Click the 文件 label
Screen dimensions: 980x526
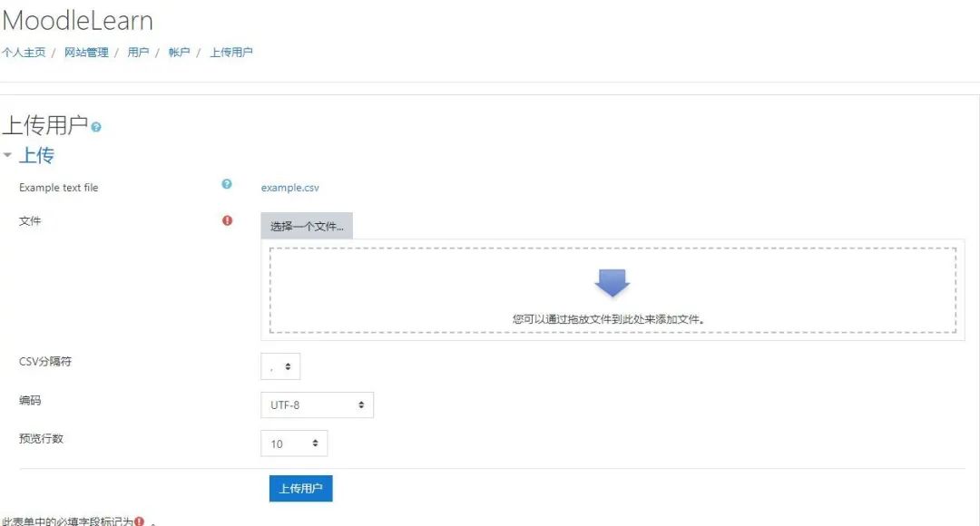pos(30,220)
